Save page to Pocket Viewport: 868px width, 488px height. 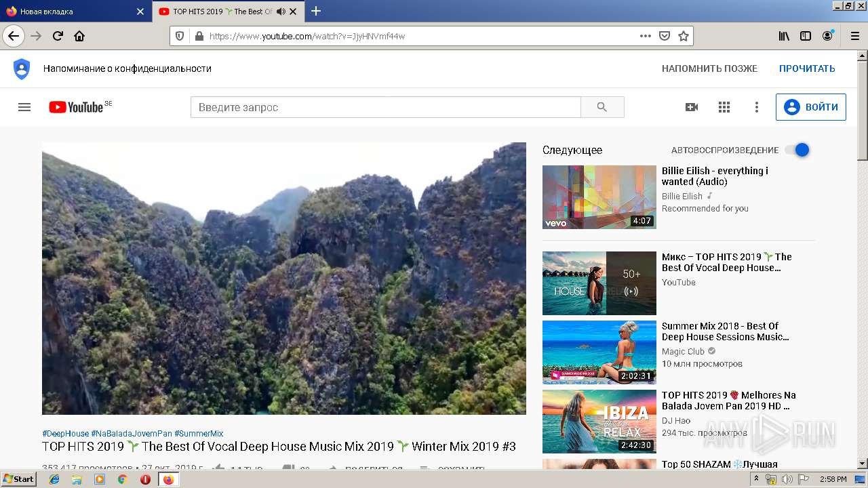pyautogui.click(x=665, y=36)
